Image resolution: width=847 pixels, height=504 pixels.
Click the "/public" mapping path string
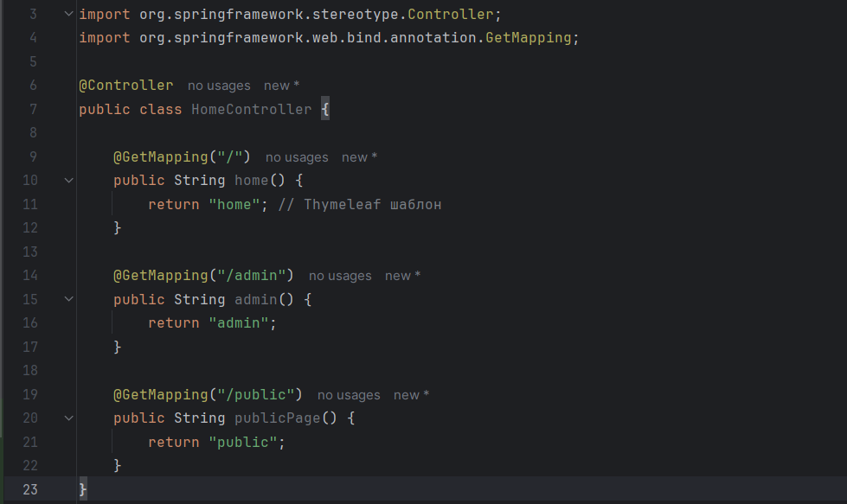click(x=255, y=395)
